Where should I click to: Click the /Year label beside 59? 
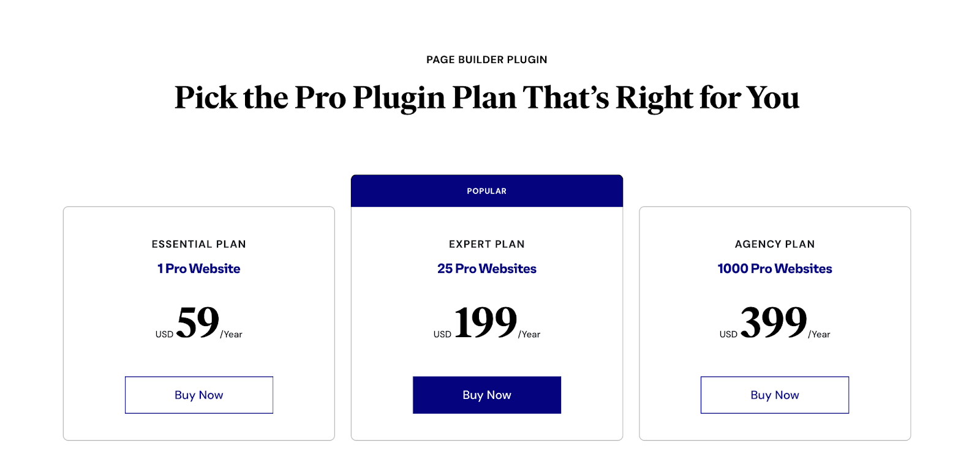point(232,334)
